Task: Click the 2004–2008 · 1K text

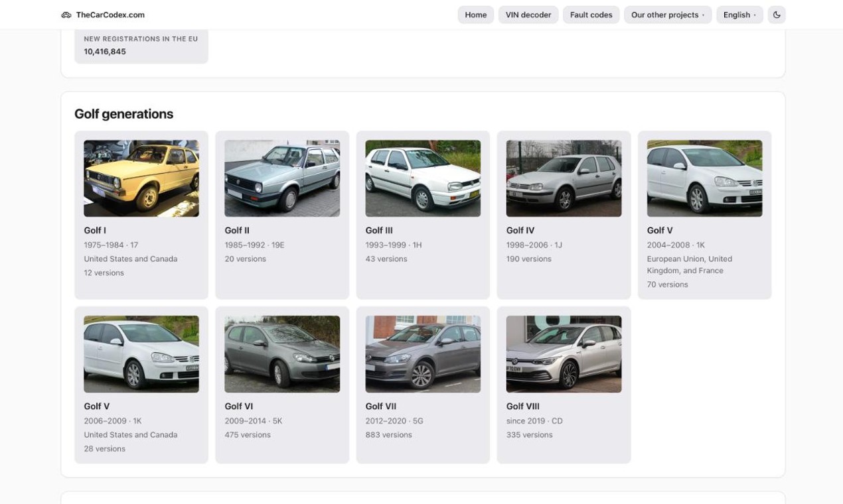Action: (x=676, y=245)
